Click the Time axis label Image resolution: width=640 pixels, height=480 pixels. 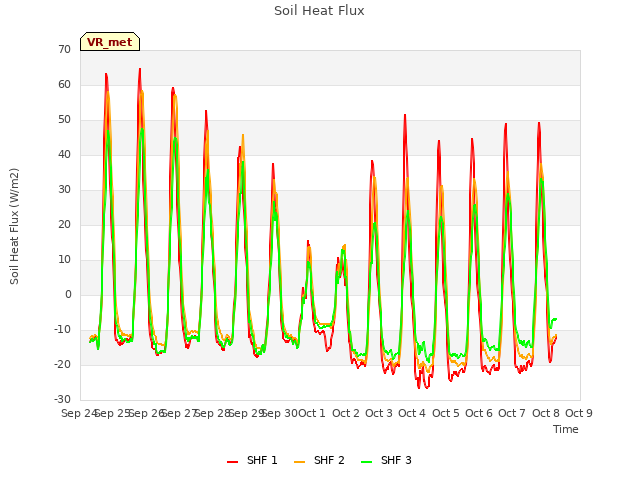tap(565, 429)
